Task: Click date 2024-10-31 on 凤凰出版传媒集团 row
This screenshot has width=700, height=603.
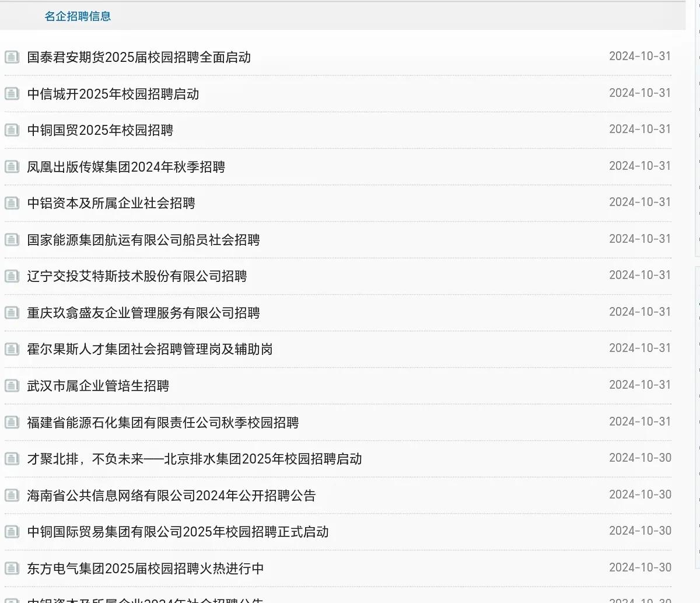Action: pyautogui.click(x=640, y=166)
